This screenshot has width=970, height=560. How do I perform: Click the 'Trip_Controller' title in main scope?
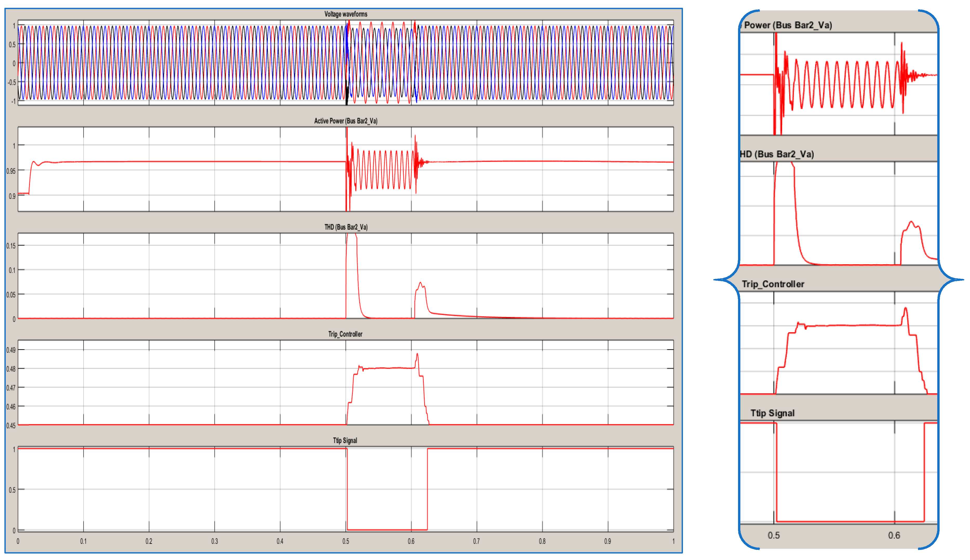(345, 334)
